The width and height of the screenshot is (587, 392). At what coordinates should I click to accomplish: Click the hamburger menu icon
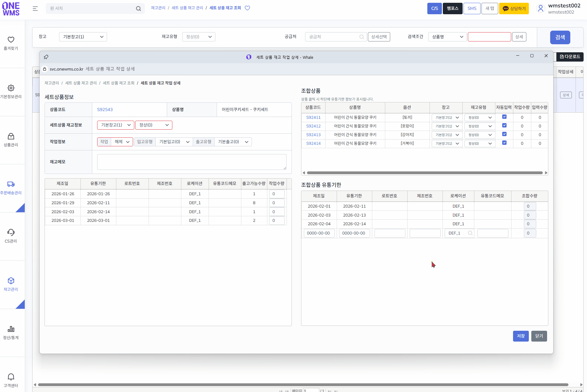(35, 8)
